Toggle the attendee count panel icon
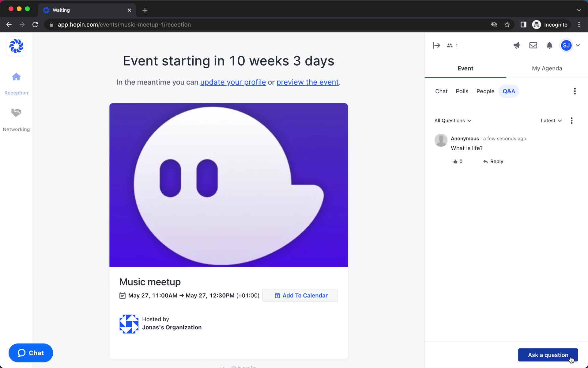This screenshot has width=588, height=368. (452, 45)
